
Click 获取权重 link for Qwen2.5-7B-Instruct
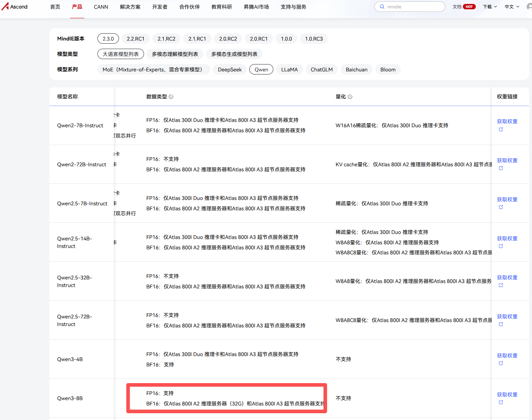[x=507, y=199]
